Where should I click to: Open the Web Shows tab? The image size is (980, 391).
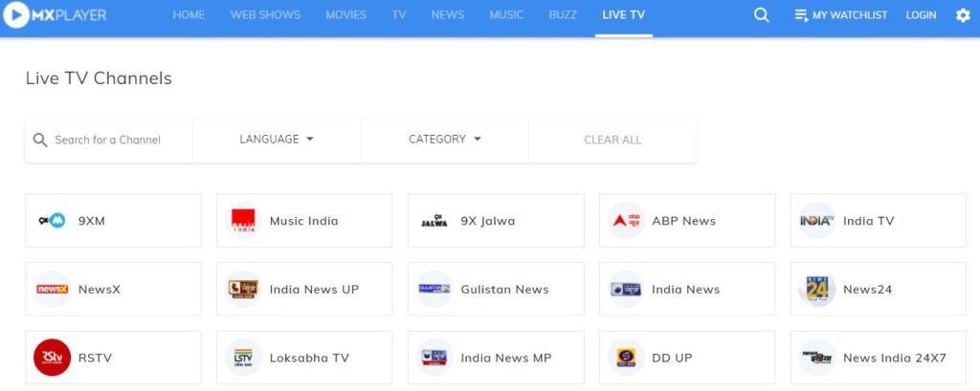pyautogui.click(x=265, y=15)
